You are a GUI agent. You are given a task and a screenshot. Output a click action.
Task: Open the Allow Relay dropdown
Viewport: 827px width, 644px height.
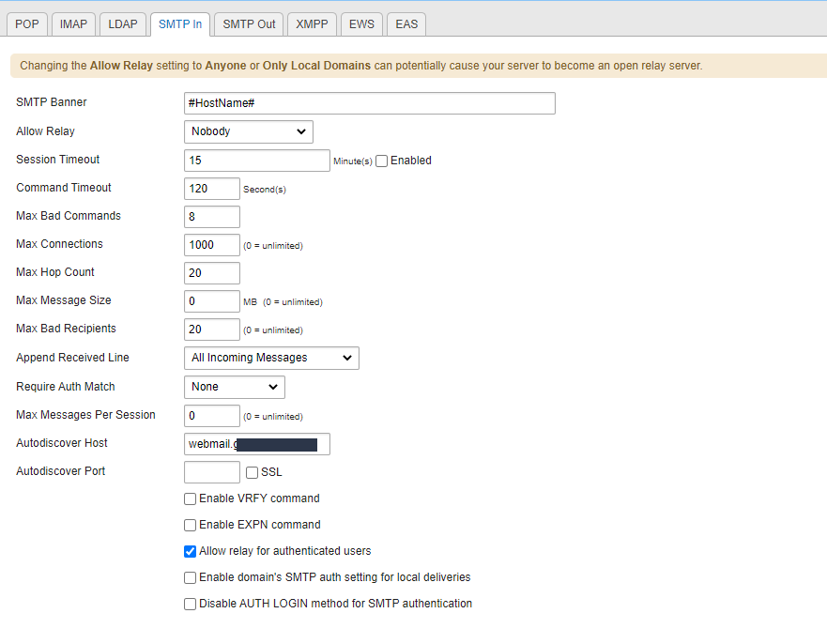[x=248, y=131]
